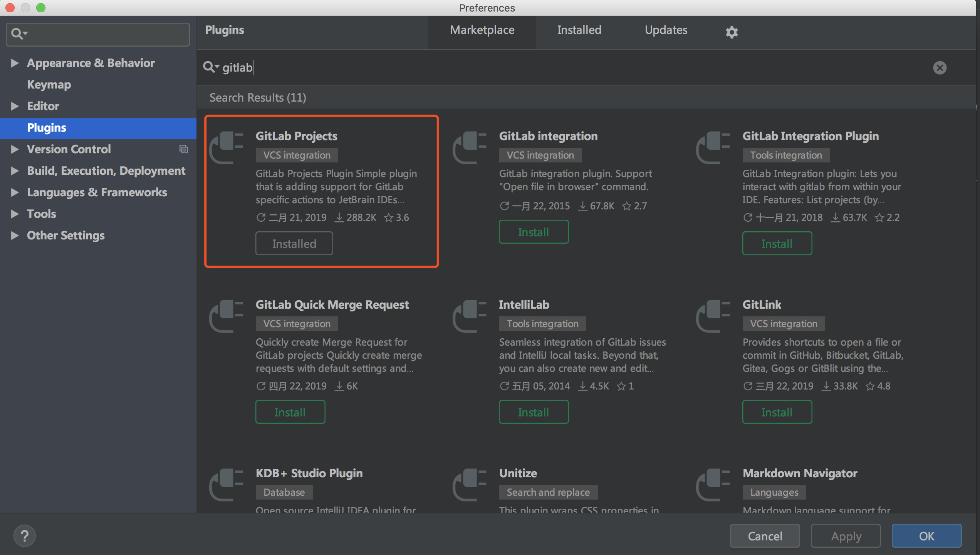Viewport: 980px width, 555px height.
Task: Expand Languages & Frameworks group
Action: coord(15,192)
